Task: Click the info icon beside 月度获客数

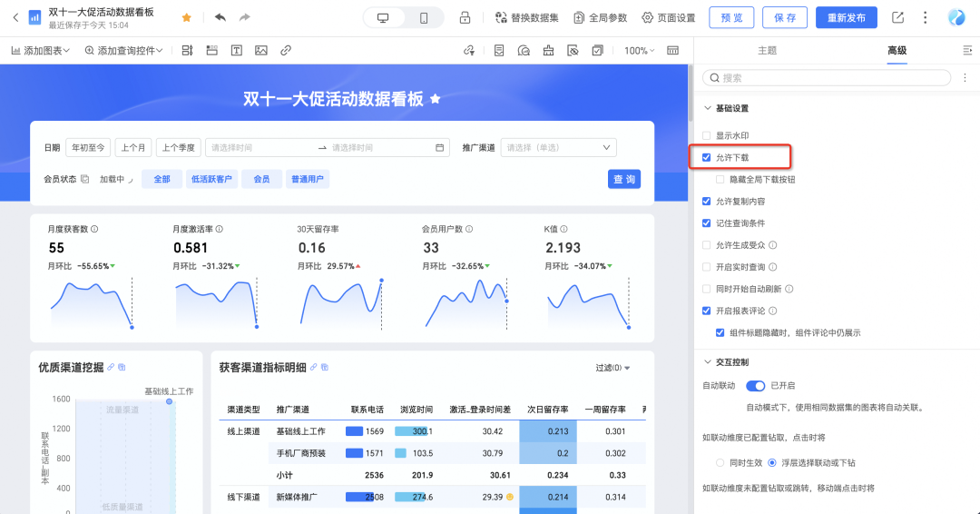Action: pyautogui.click(x=94, y=229)
